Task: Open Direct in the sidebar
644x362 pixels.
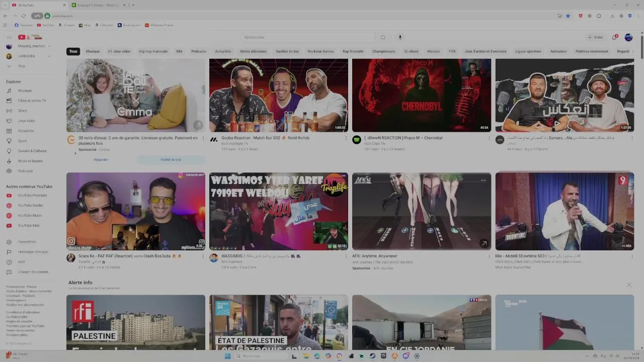Action: tap(23, 111)
